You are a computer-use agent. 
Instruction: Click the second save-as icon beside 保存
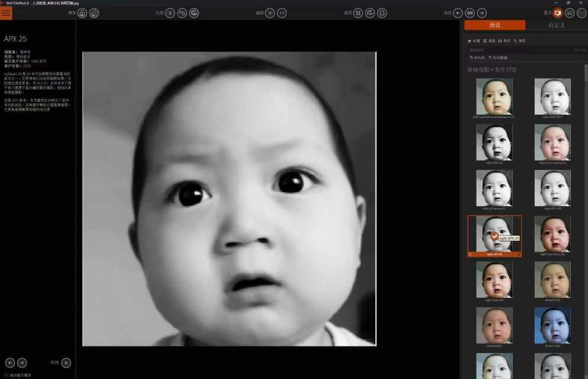click(94, 13)
